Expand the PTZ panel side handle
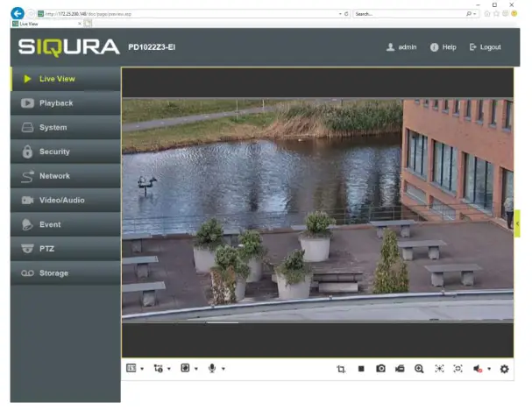The height and width of the screenshot is (410, 532). [517, 223]
